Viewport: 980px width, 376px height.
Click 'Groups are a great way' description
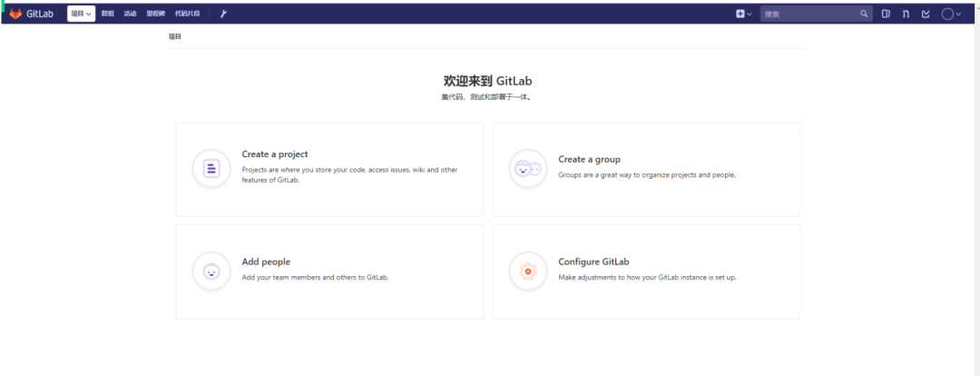point(647,175)
